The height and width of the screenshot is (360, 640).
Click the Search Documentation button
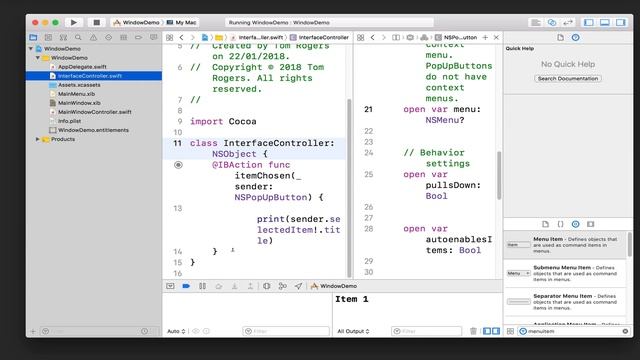coord(568,78)
